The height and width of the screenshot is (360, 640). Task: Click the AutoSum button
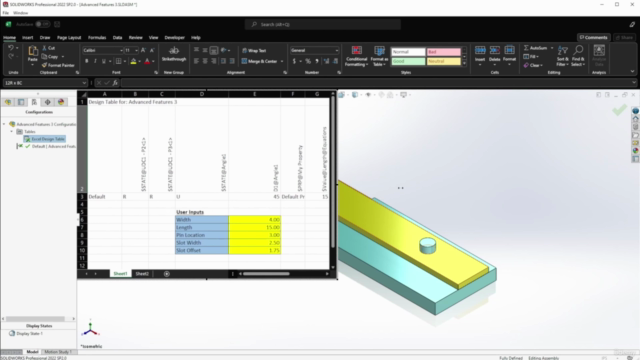point(536,48)
